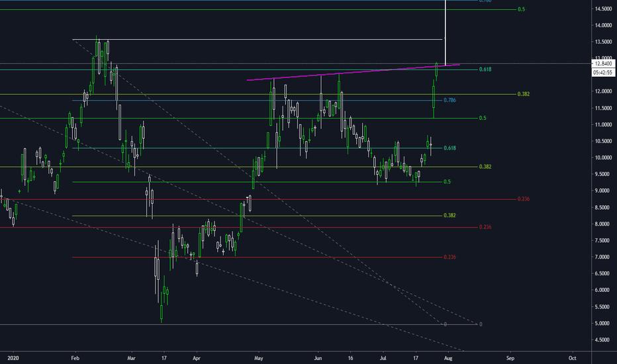Click the 14.0000 price axis label
This screenshot has width=617, height=364.
[604, 25]
